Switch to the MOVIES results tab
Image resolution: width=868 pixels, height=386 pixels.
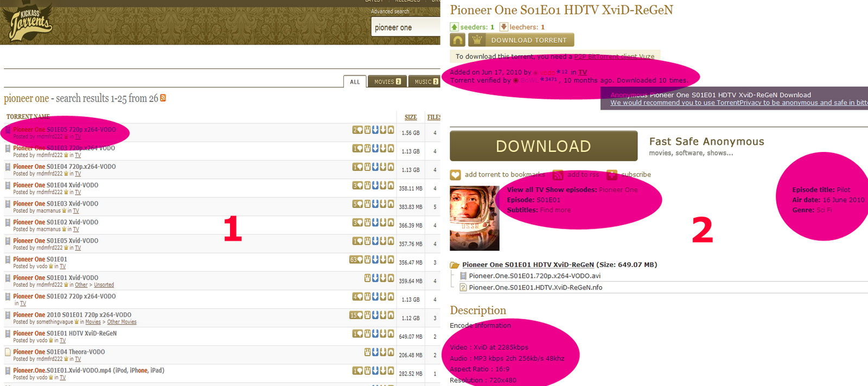pos(387,82)
